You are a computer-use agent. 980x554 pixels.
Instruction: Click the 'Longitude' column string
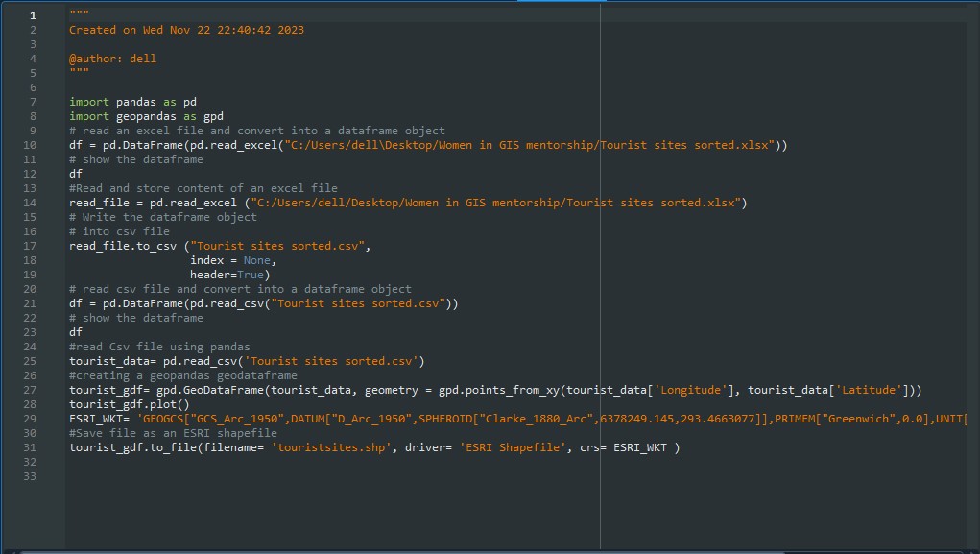[691, 390]
